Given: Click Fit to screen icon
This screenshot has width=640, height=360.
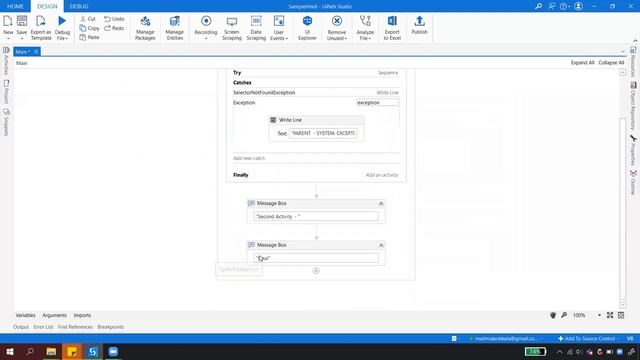Looking at the screenshot, I should [610, 315].
